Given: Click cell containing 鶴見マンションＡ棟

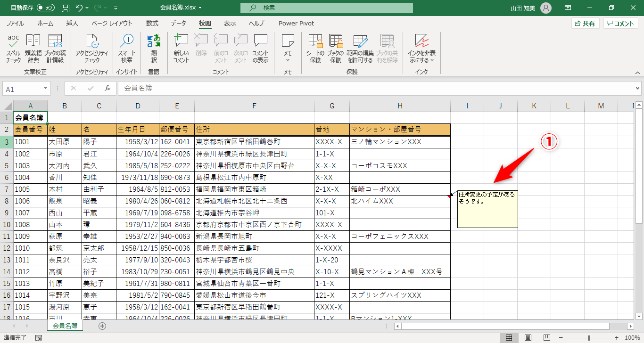Looking at the screenshot, I should click(x=400, y=271).
